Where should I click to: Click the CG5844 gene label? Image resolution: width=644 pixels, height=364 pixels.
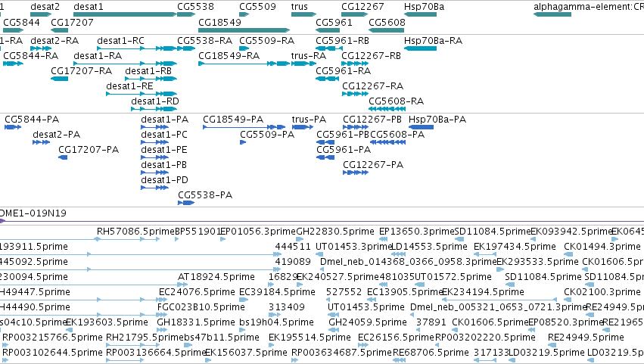click(21, 22)
